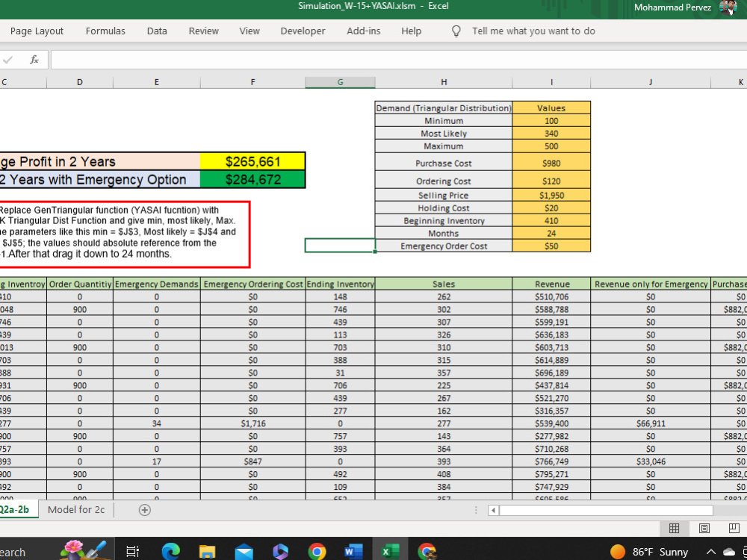The image size is (747, 560).
Task: Open Page Break Preview view icon
Action: click(x=733, y=528)
